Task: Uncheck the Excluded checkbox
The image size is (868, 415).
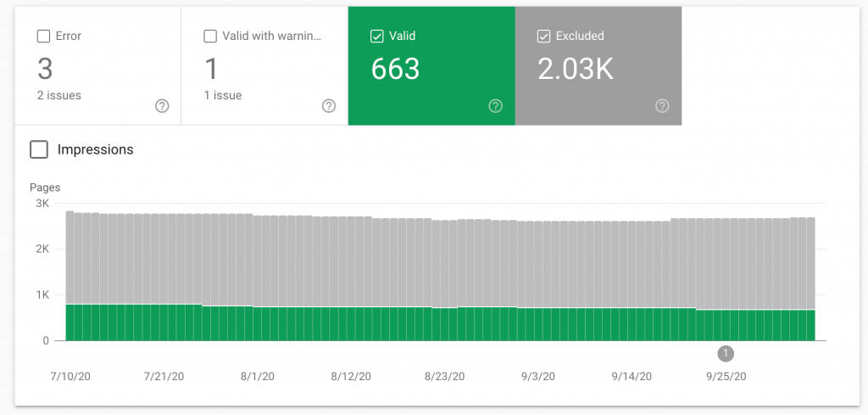Action: point(543,36)
